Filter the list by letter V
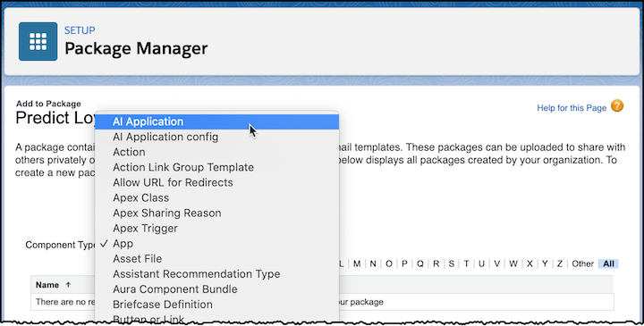The width and height of the screenshot is (644, 326). 497,263
